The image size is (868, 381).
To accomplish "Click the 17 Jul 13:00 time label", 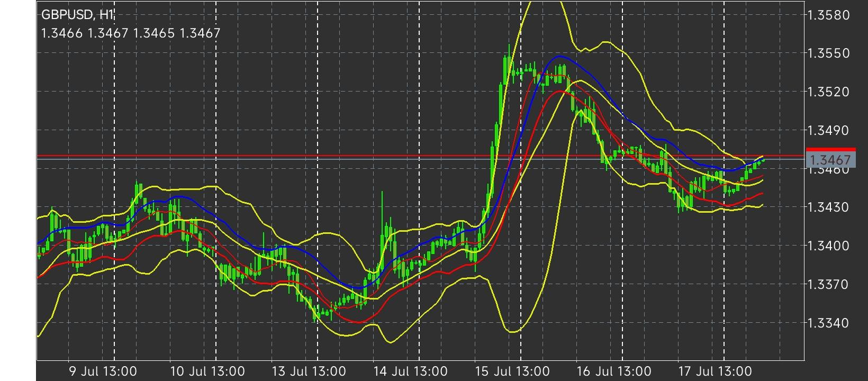I will (715, 371).
